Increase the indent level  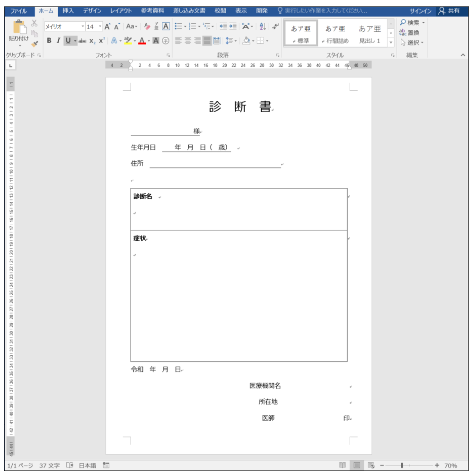point(233,26)
